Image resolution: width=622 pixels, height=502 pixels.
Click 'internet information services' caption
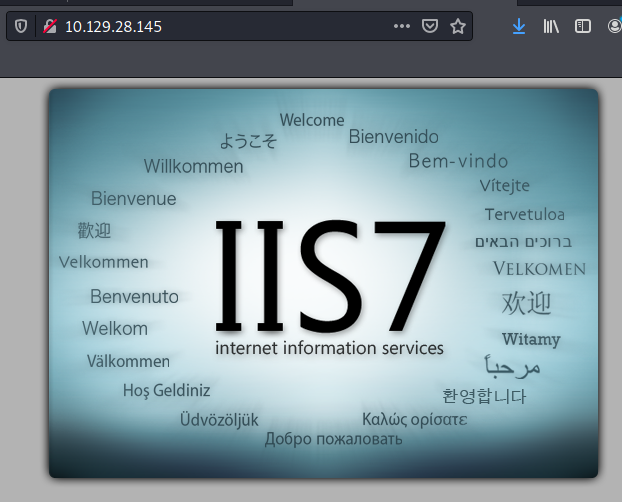point(329,349)
